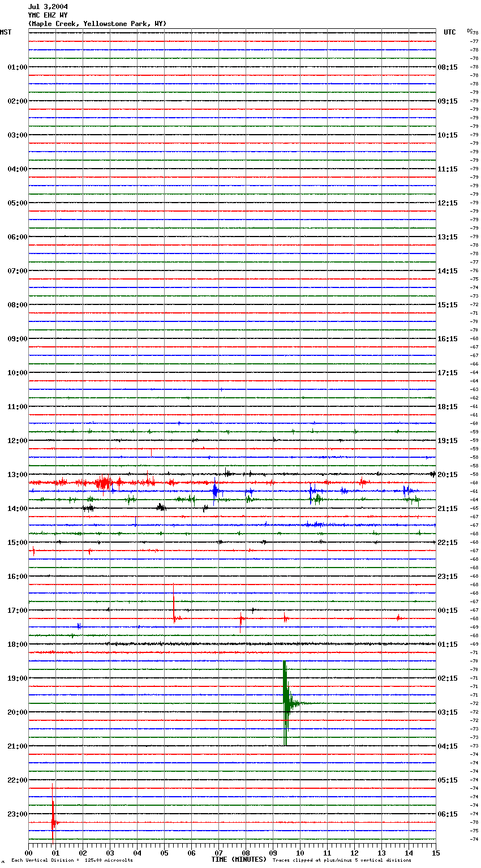Click the 22:15 UTC time label
The height and width of the screenshot is (868, 481).
(x=448, y=543)
